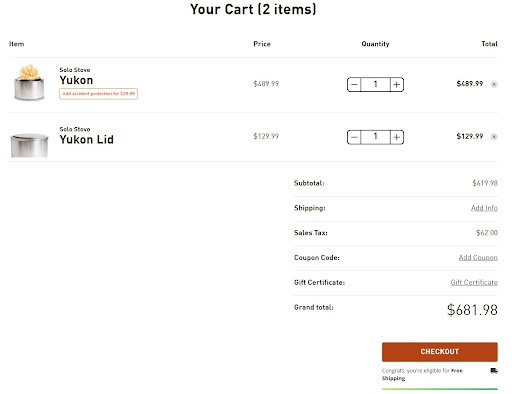The image size is (512, 394).
Task: Click the free shipping truck icon
Action: (x=494, y=371)
